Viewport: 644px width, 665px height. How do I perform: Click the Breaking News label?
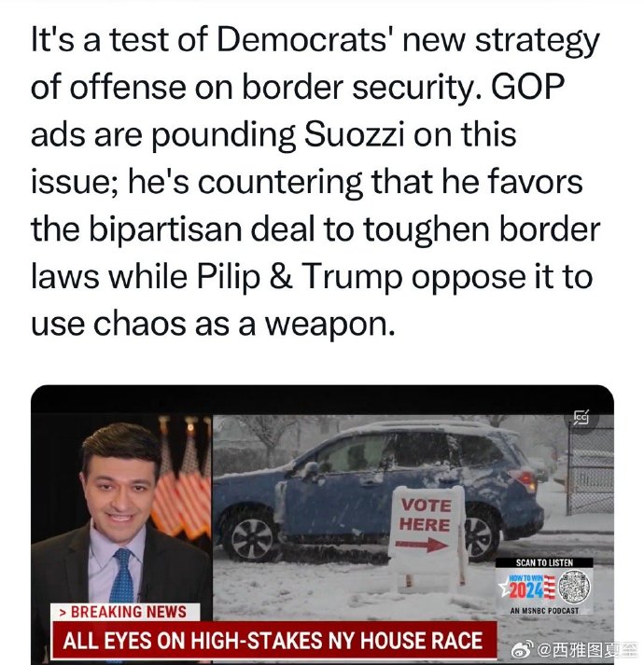125,612
